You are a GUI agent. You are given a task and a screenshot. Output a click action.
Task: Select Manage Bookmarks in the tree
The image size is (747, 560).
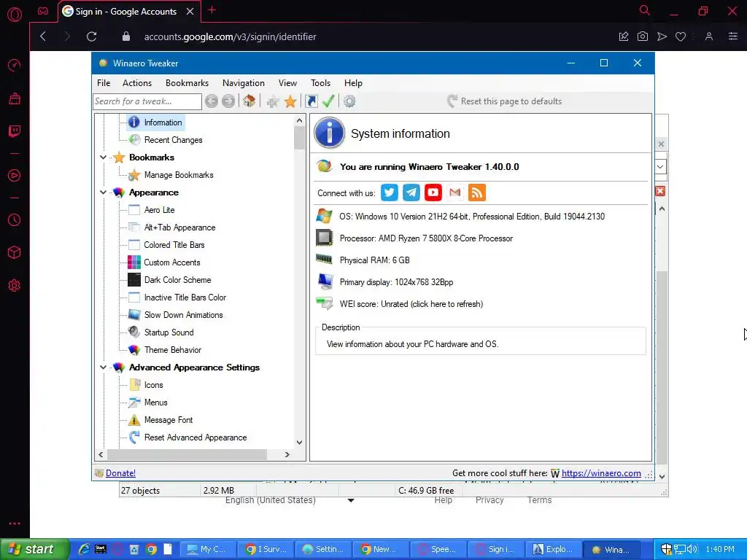point(179,175)
